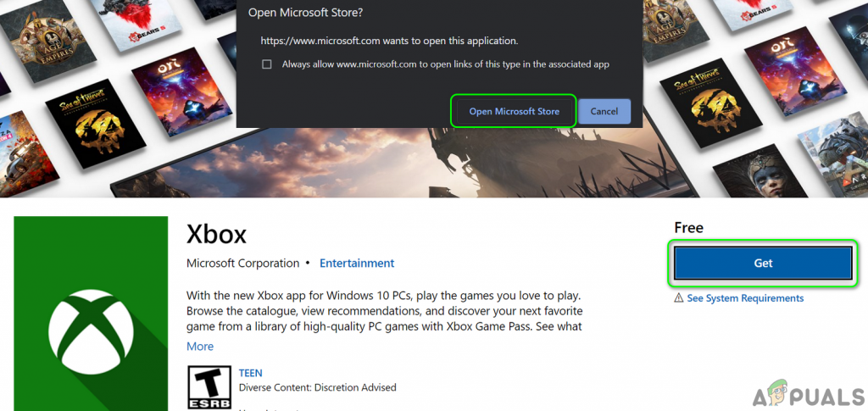868x411 pixels.
Task: Click the Free price label
Action: click(688, 227)
